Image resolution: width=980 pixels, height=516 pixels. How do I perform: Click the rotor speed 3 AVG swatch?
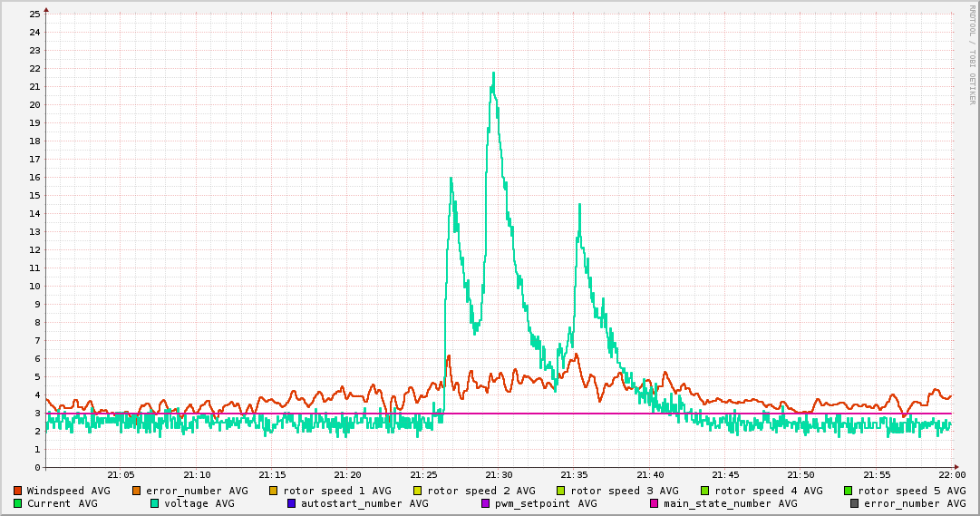(561, 491)
